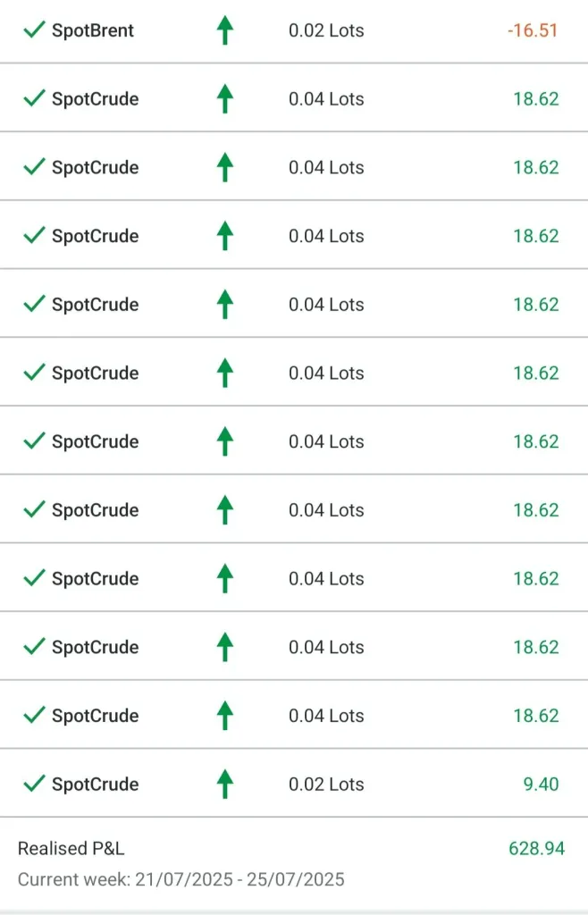
Task: Click 0.04 Lots in the first SpotCrude row
Action: (326, 99)
